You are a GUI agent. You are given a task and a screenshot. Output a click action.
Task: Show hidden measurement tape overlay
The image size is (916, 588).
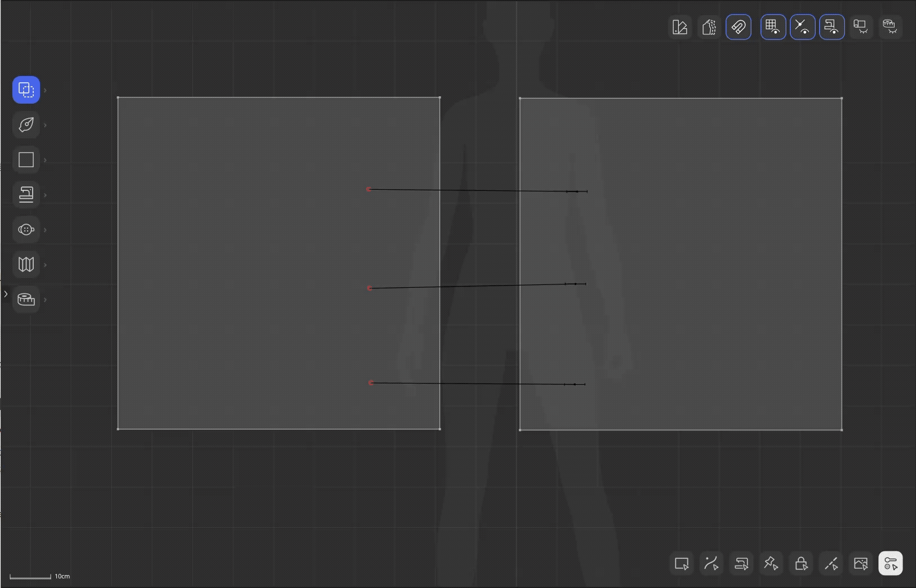point(890,27)
